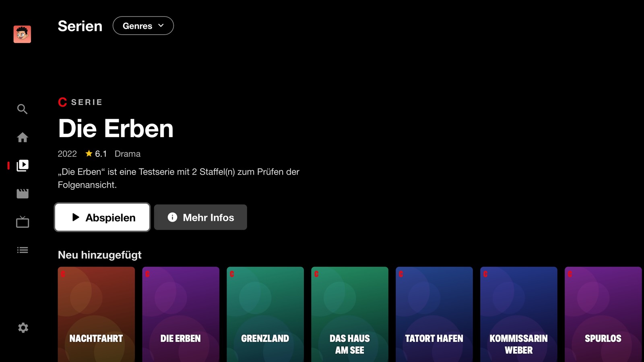Open Movies via clapperboard icon
The height and width of the screenshot is (362, 644).
point(23,193)
